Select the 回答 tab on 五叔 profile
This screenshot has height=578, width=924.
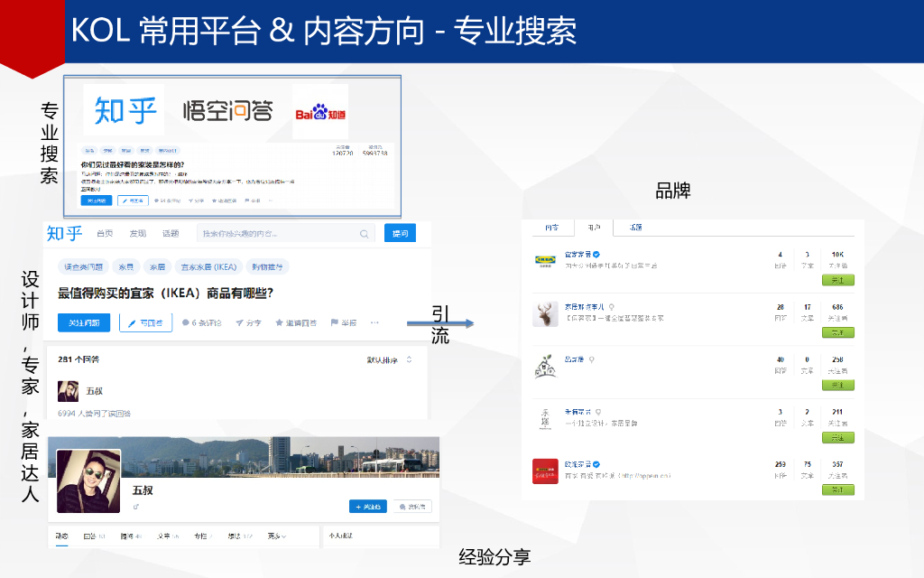(92, 536)
